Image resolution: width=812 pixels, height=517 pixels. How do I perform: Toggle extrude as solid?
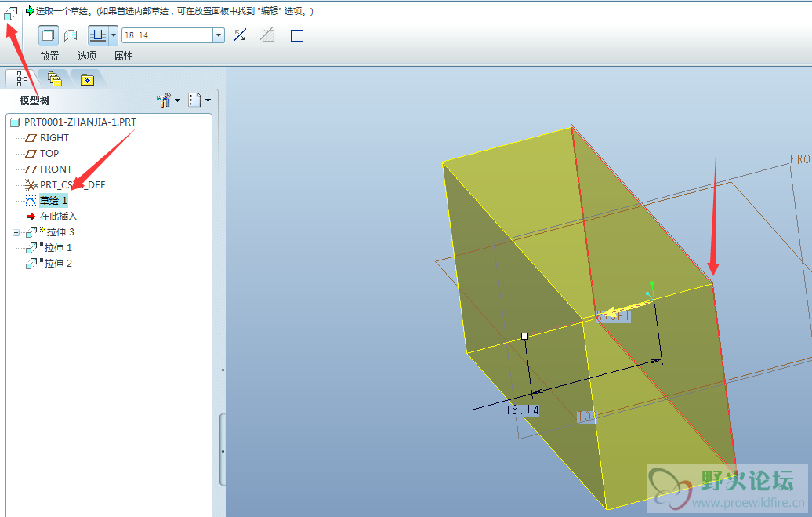pyautogui.click(x=48, y=35)
